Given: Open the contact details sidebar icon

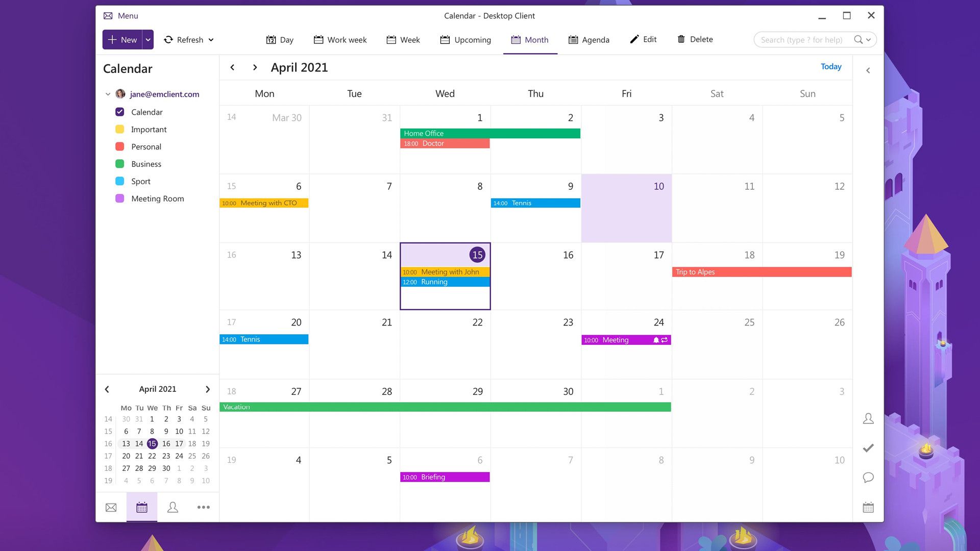Looking at the screenshot, I should coord(868,419).
